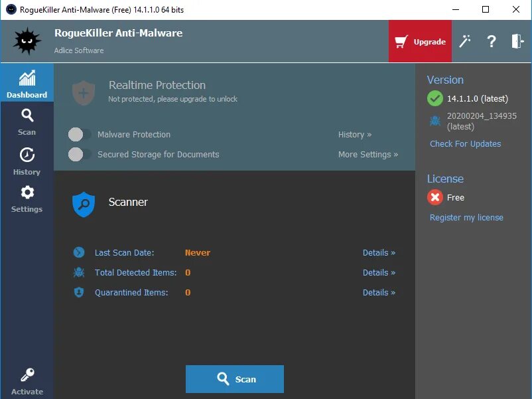Viewport: 532px width, 399px height.
Task: Click the 'Realtime Protection' heading
Action: (x=157, y=85)
